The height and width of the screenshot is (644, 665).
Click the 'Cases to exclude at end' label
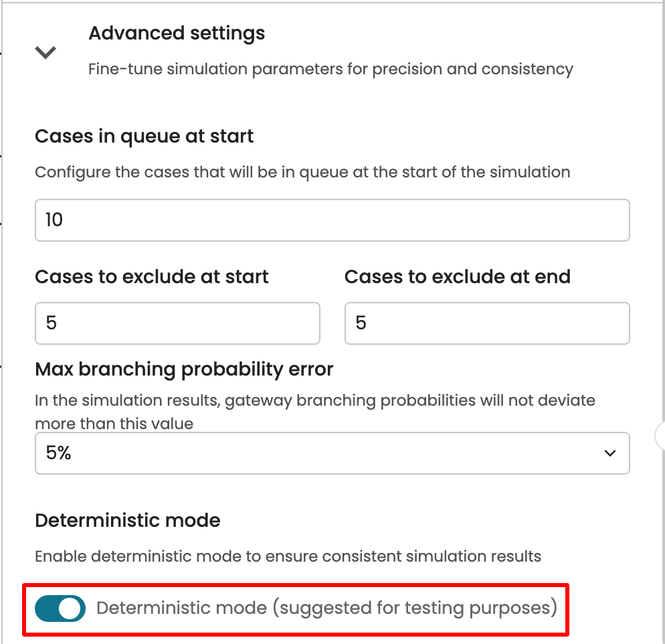point(458,276)
